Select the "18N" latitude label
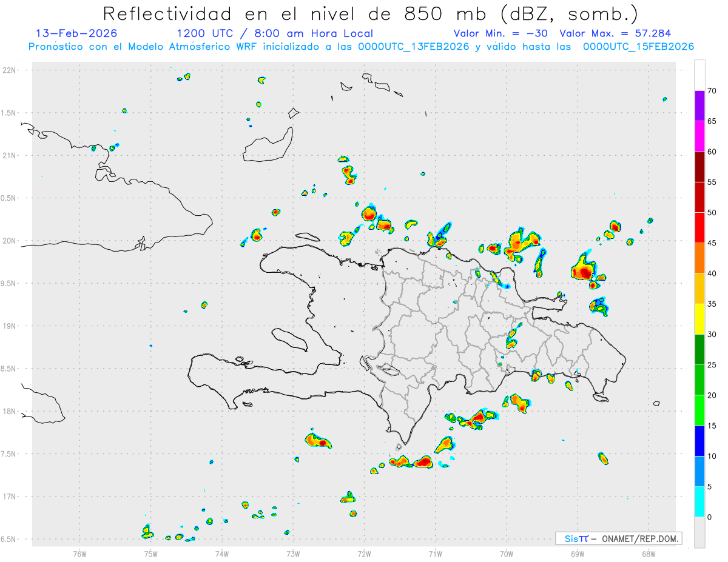This screenshot has height=562, width=728. point(10,412)
